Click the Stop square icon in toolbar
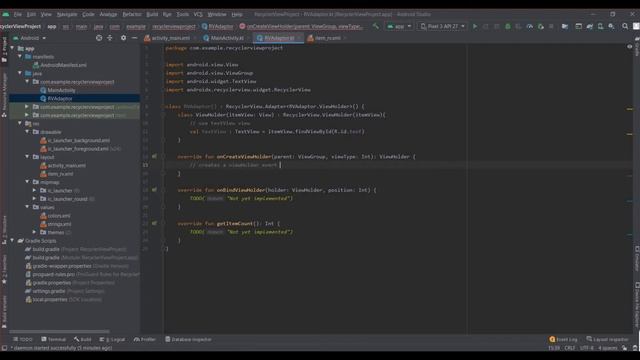 pyautogui.click(x=551, y=26)
